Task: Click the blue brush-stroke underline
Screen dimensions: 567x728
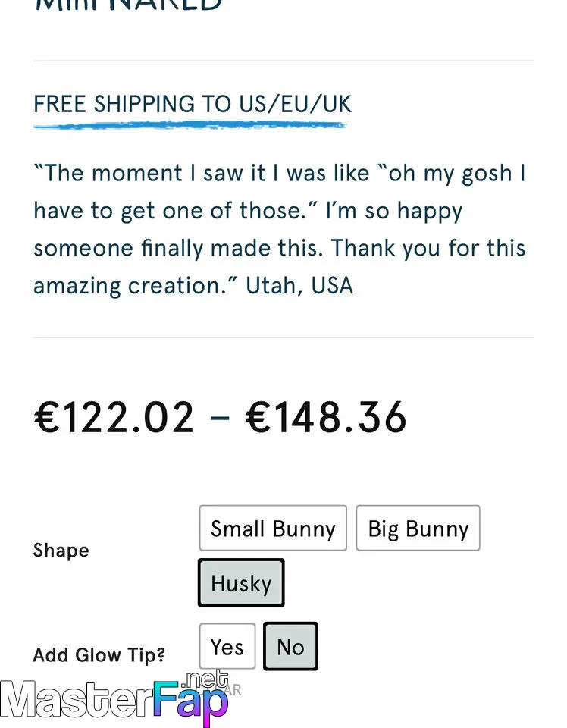Action: (x=190, y=125)
